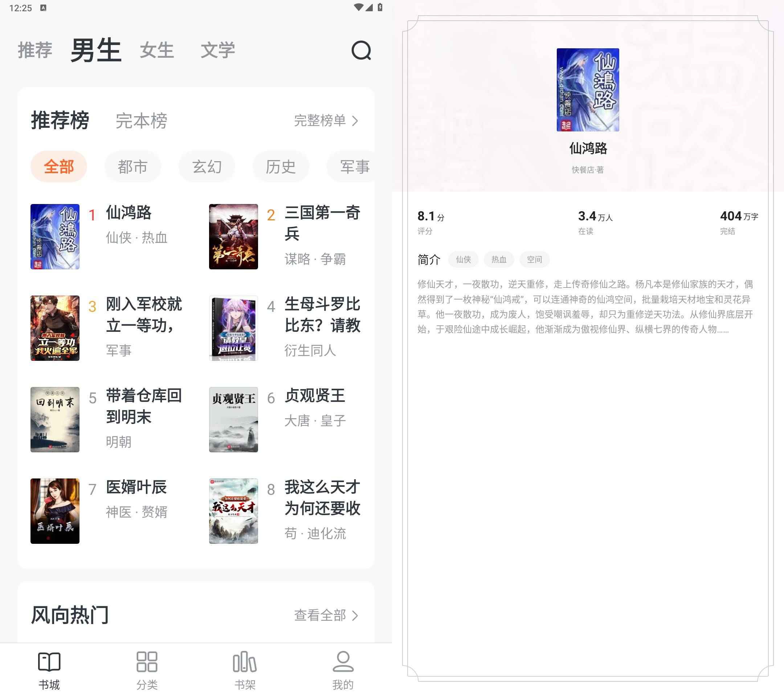Switch to the 推荐 top tab

click(35, 50)
